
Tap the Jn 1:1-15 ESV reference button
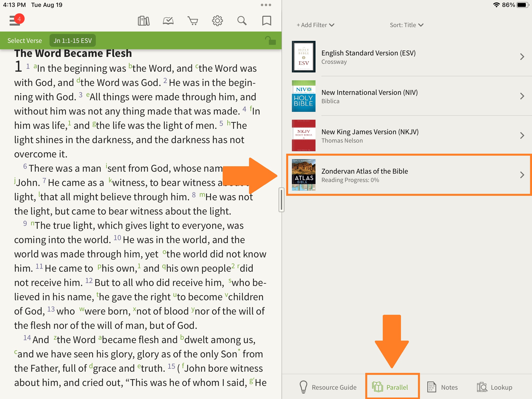tap(73, 41)
